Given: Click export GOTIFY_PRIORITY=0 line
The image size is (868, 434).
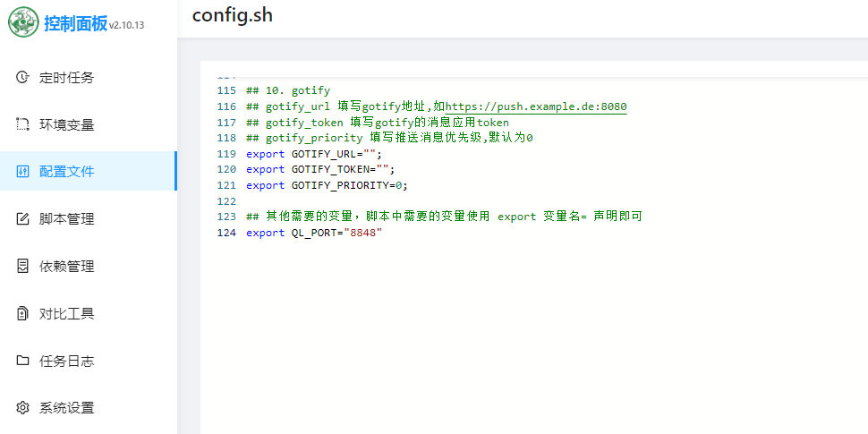Looking at the screenshot, I should 327,185.
